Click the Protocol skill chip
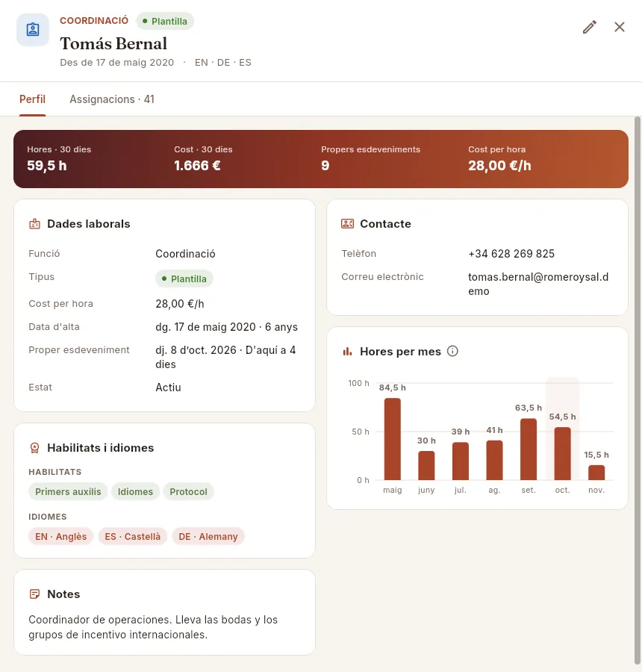The width and height of the screenshot is (642, 672). pos(189,491)
